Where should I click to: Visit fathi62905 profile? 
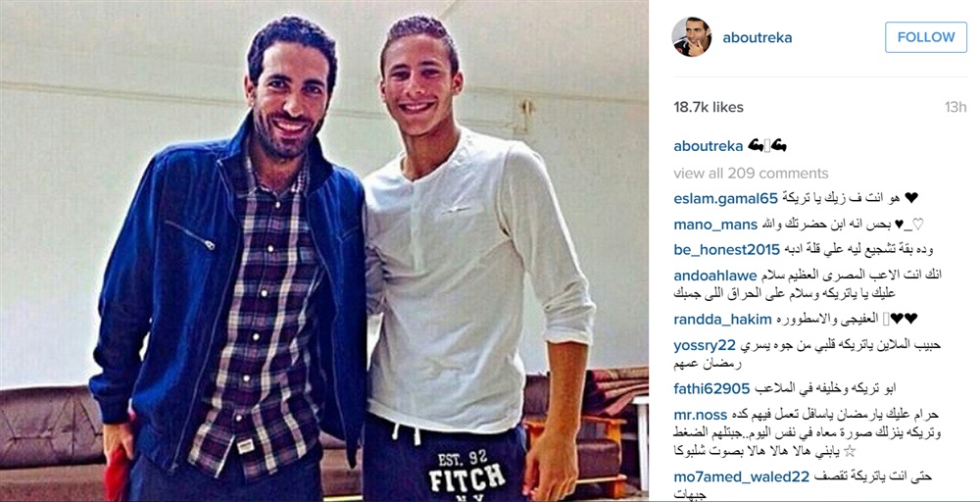coord(711,389)
